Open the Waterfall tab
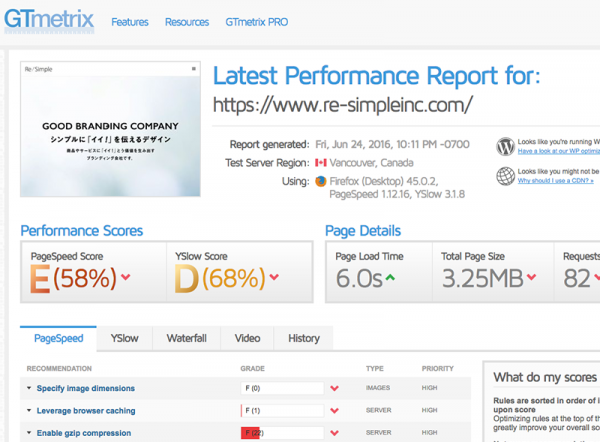The width and height of the screenshot is (600, 442). [x=186, y=338]
